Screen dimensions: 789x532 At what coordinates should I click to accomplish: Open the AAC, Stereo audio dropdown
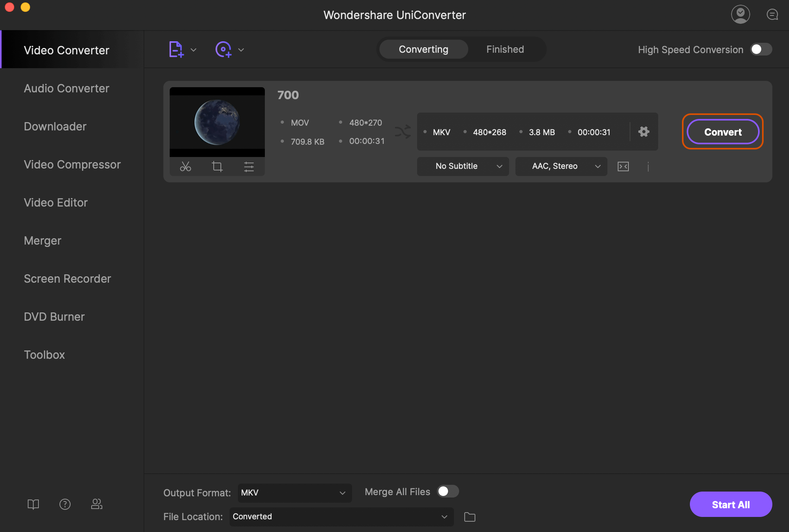pos(561,166)
